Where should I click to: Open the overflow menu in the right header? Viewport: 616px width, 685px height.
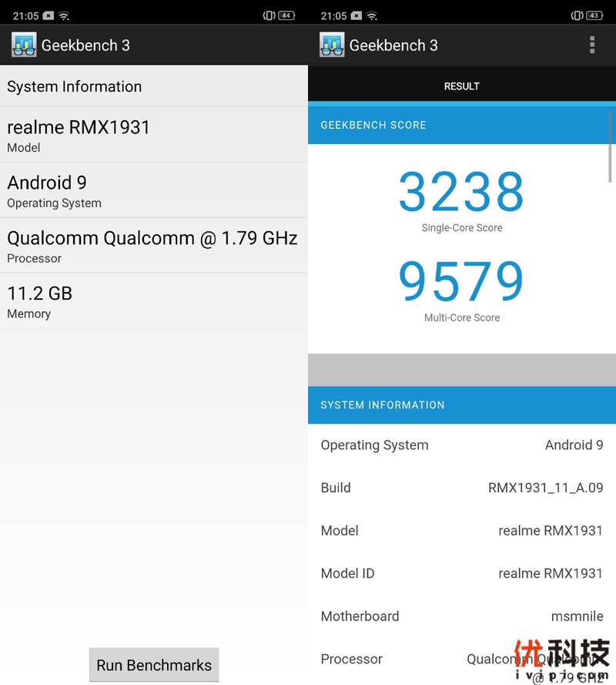(x=592, y=45)
